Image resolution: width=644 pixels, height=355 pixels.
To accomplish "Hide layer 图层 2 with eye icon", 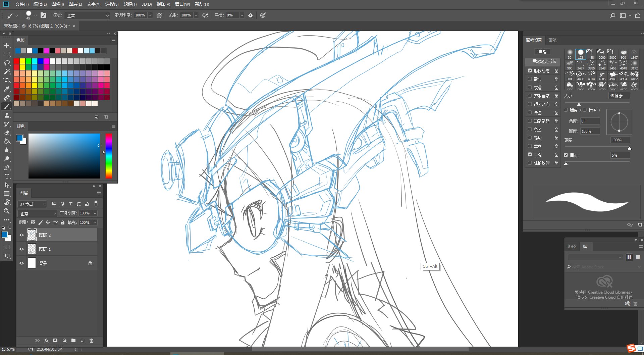I will [x=22, y=235].
